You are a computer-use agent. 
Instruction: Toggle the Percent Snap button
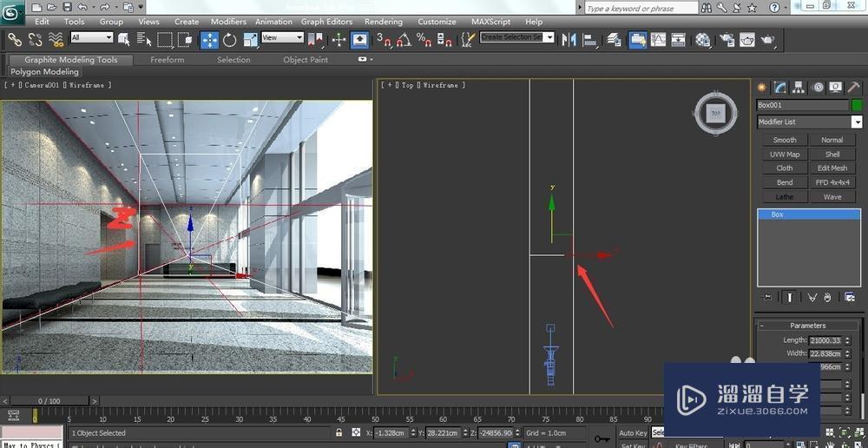click(x=424, y=39)
